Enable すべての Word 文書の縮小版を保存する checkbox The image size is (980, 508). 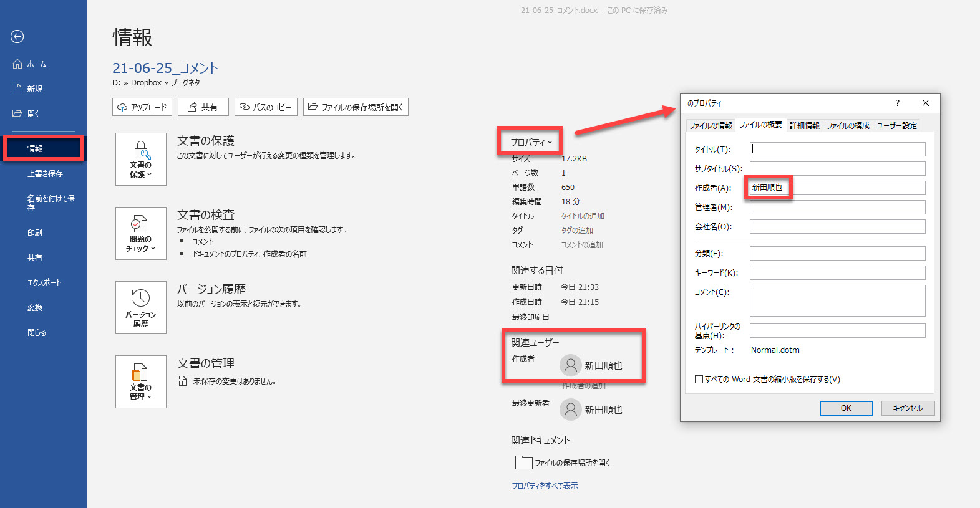(x=699, y=379)
